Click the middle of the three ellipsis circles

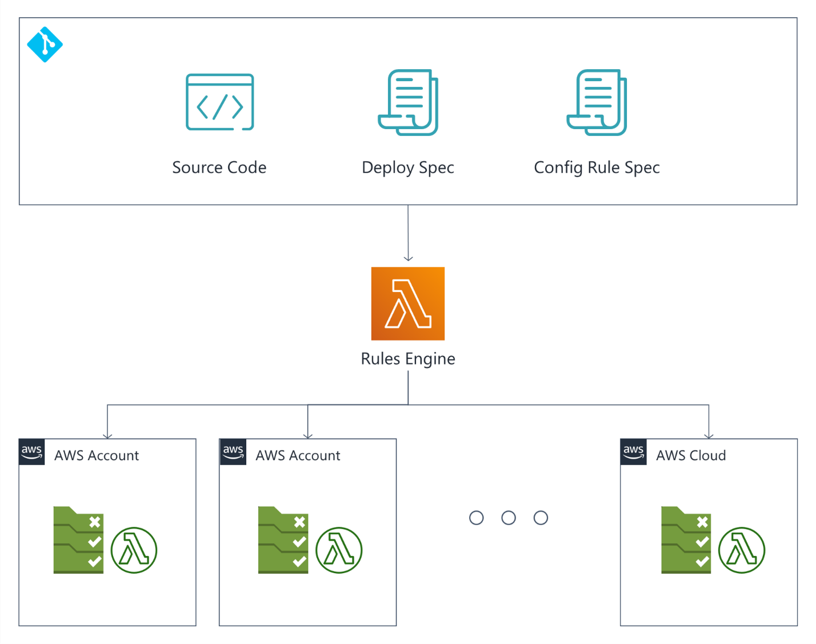click(509, 518)
